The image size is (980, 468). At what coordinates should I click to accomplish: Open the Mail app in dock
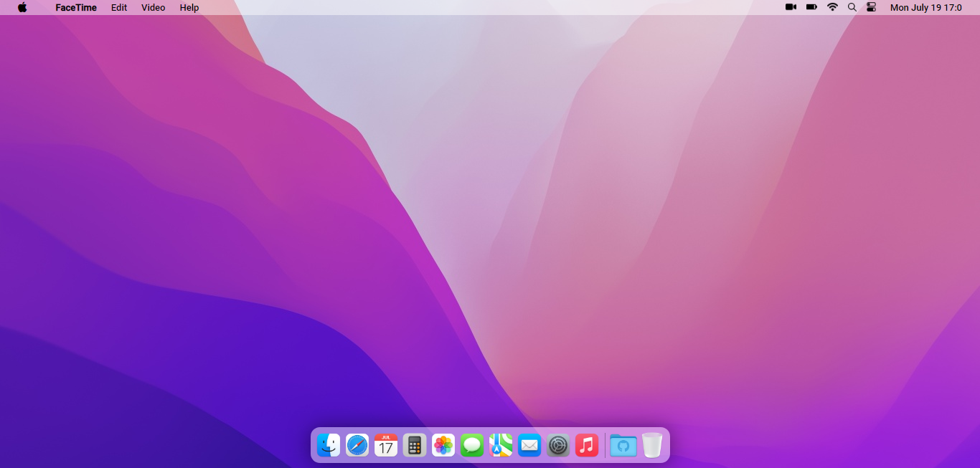pos(529,445)
